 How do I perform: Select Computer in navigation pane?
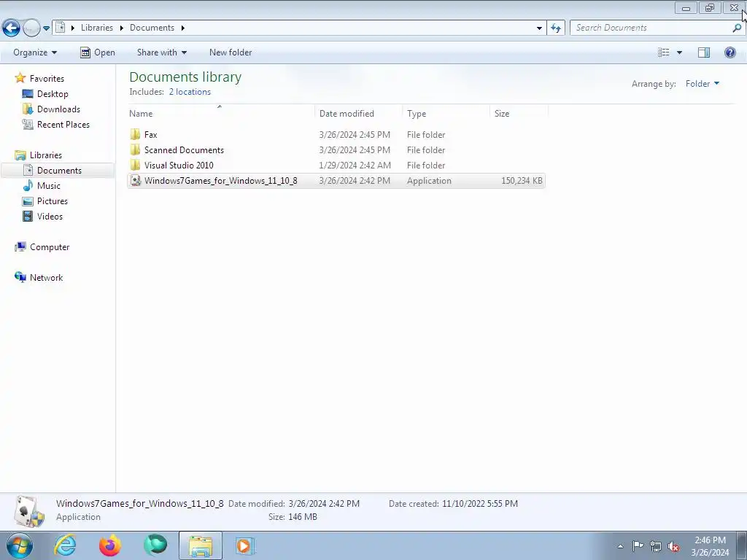[x=42, y=246]
